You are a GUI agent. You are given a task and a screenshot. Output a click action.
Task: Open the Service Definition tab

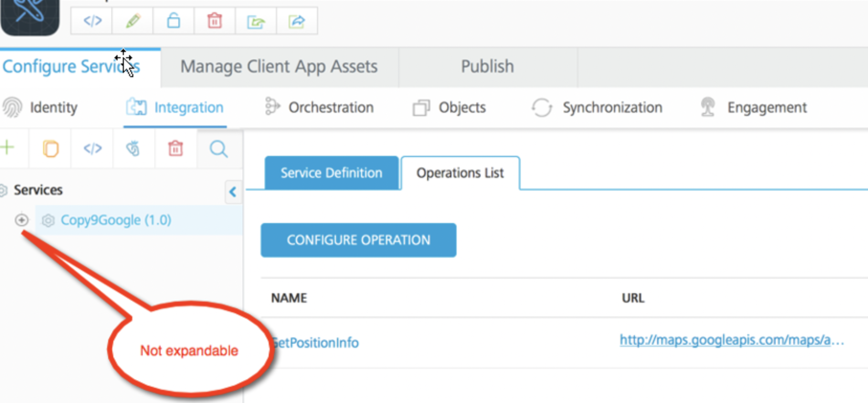331,173
